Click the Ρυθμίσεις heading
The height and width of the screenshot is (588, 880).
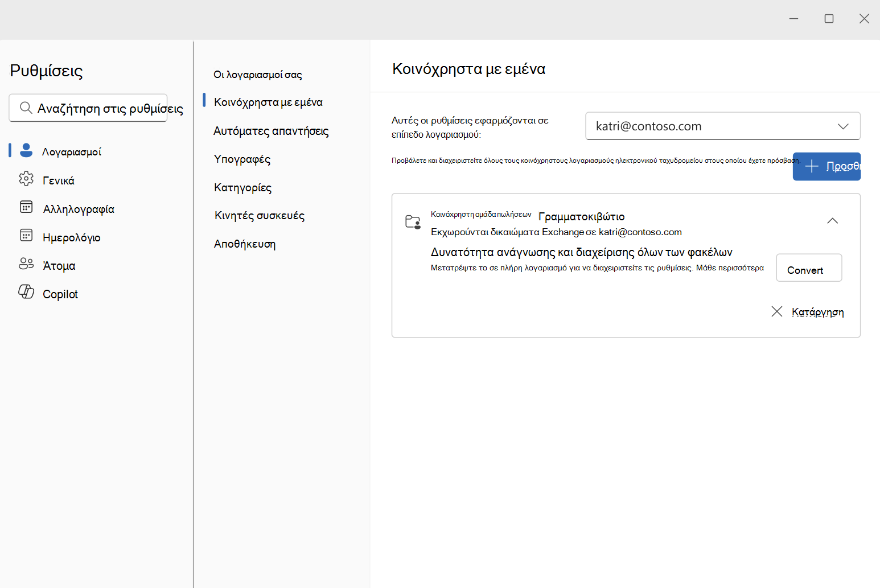click(47, 71)
